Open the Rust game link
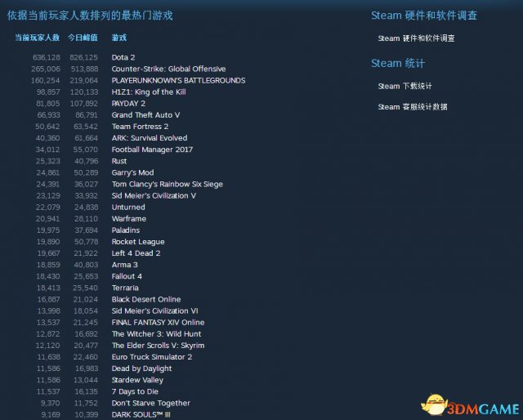The height and width of the screenshot is (420, 523). point(118,161)
